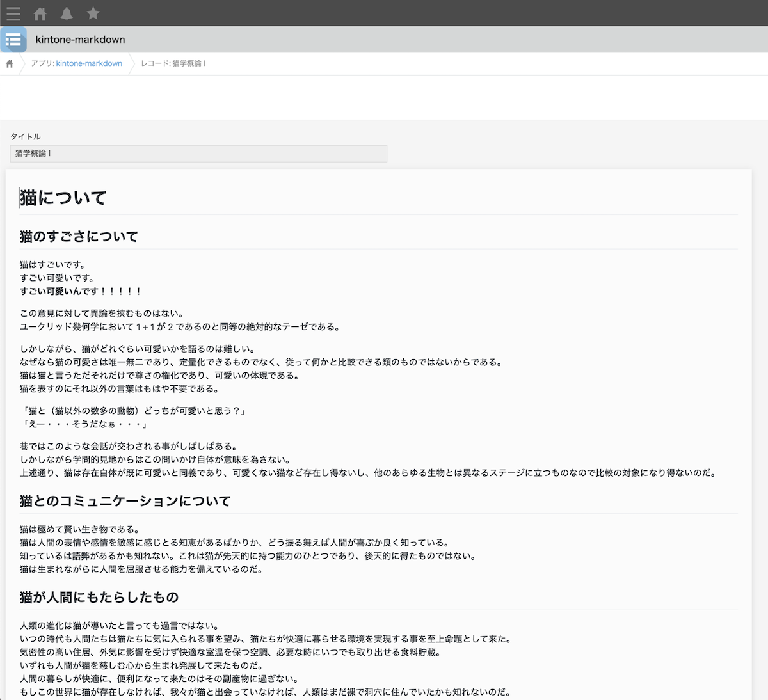Open the hamburger menu in top bar

(13, 13)
